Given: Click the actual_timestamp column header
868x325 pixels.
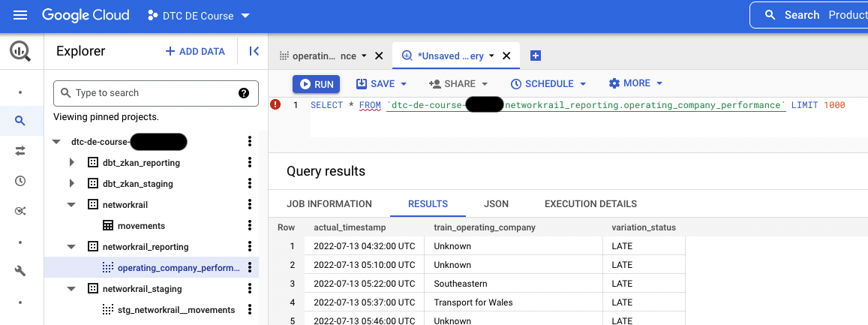Looking at the screenshot, I should pos(350,227).
